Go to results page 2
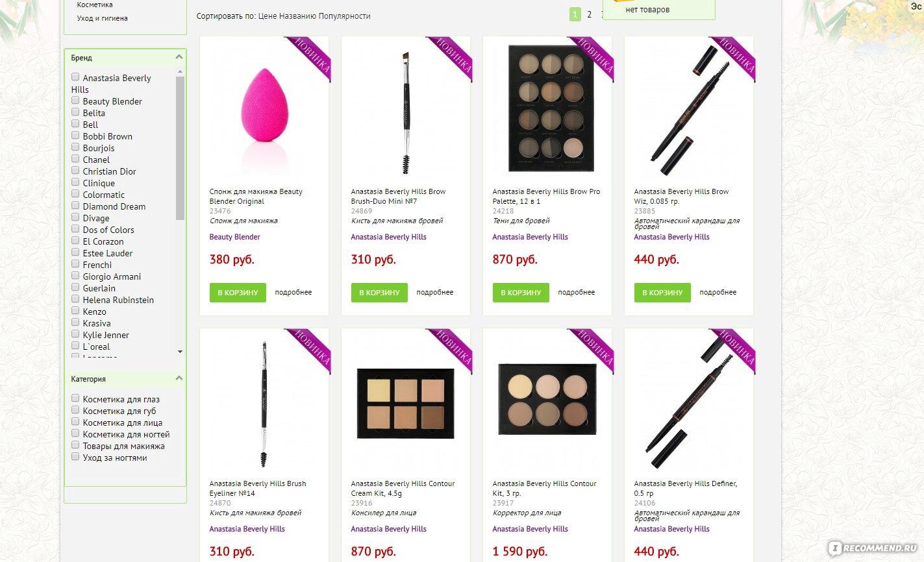Image resolution: width=924 pixels, height=562 pixels. pos(589,14)
